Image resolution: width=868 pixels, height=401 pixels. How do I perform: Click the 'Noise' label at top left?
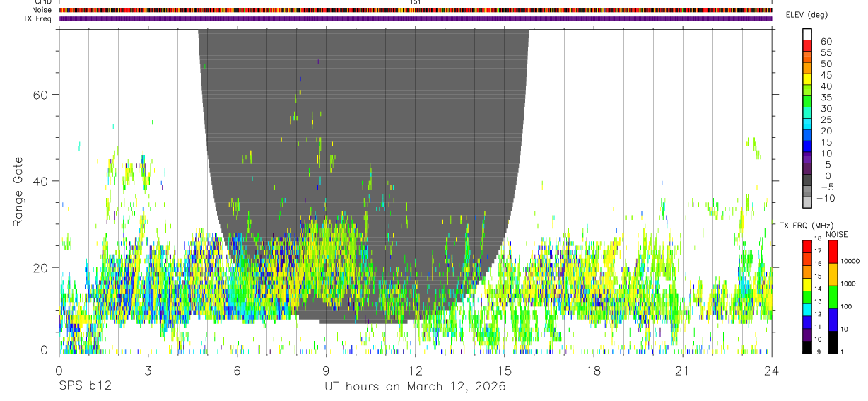pos(42,10)
